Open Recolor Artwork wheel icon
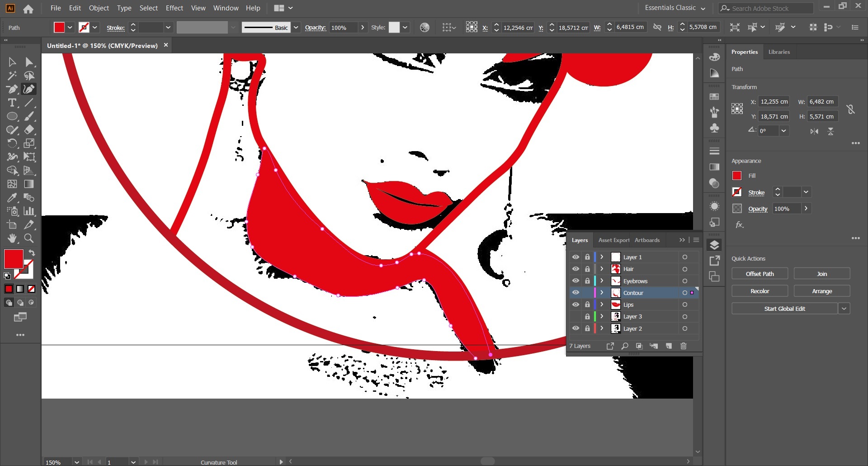The height and width of the screenshot is (466, 868). tap(425, 28)
